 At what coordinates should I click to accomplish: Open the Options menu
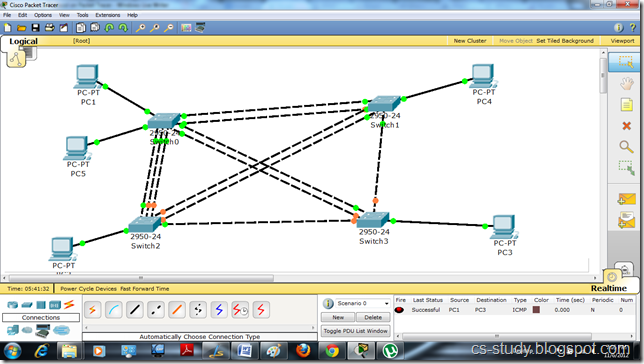(x=43, y=15)
